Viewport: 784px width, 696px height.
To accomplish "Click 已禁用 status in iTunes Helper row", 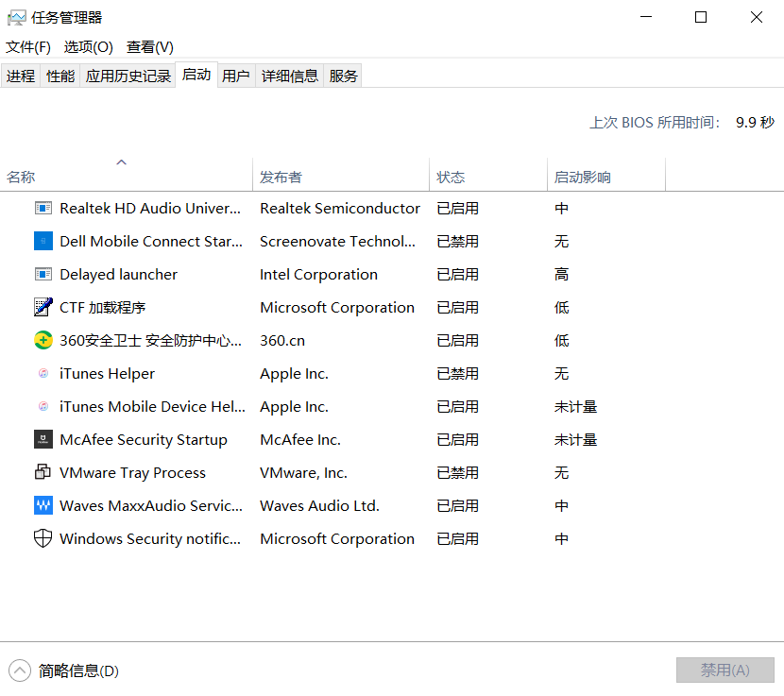I will click(457, 374).
